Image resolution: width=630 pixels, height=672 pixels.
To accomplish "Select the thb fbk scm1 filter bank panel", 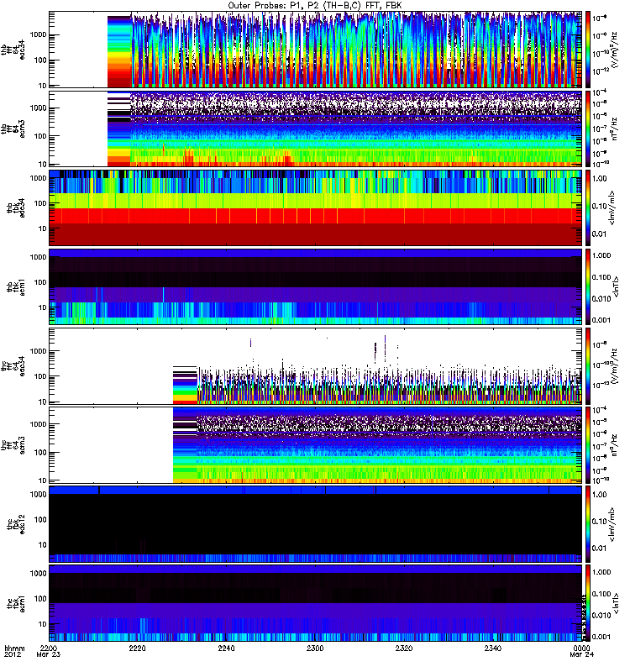I will pos(315,286).
